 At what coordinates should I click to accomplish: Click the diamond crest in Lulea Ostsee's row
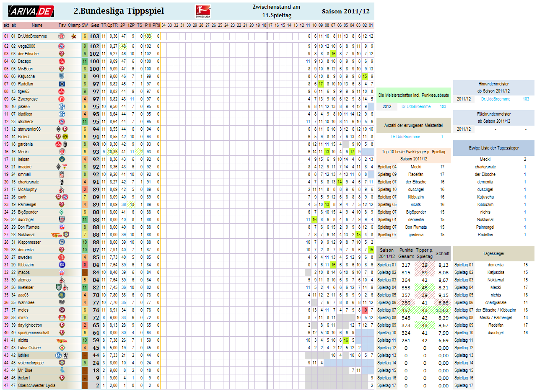[62, 348]
